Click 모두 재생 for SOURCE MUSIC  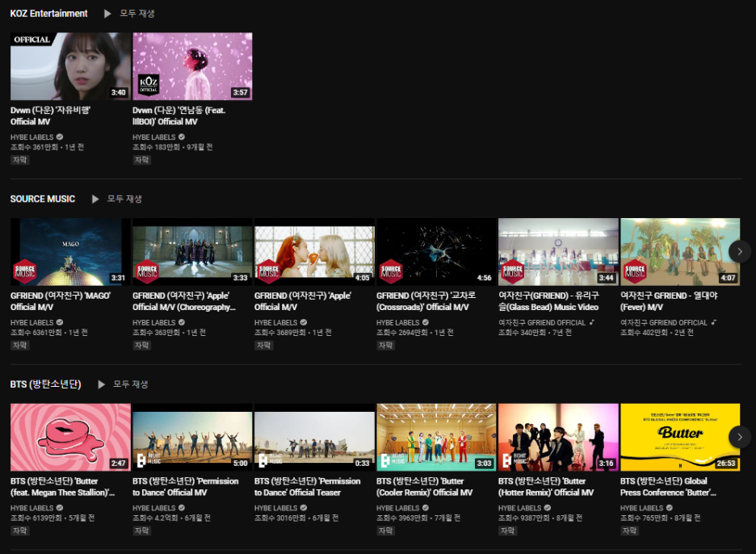124,199
